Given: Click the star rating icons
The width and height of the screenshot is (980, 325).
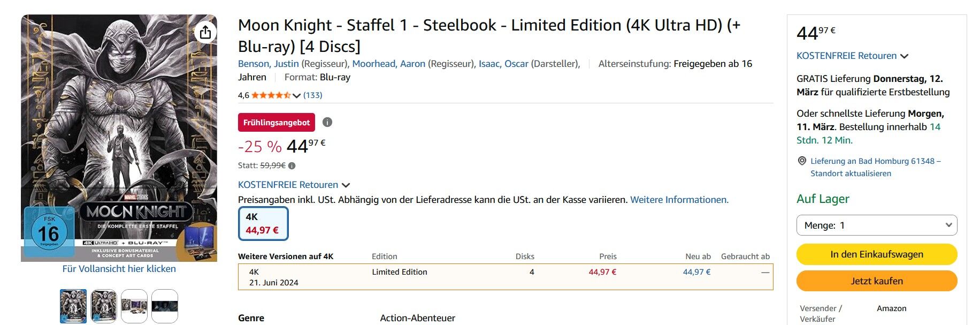Looking at the screenshot, I should pos(271,95).
